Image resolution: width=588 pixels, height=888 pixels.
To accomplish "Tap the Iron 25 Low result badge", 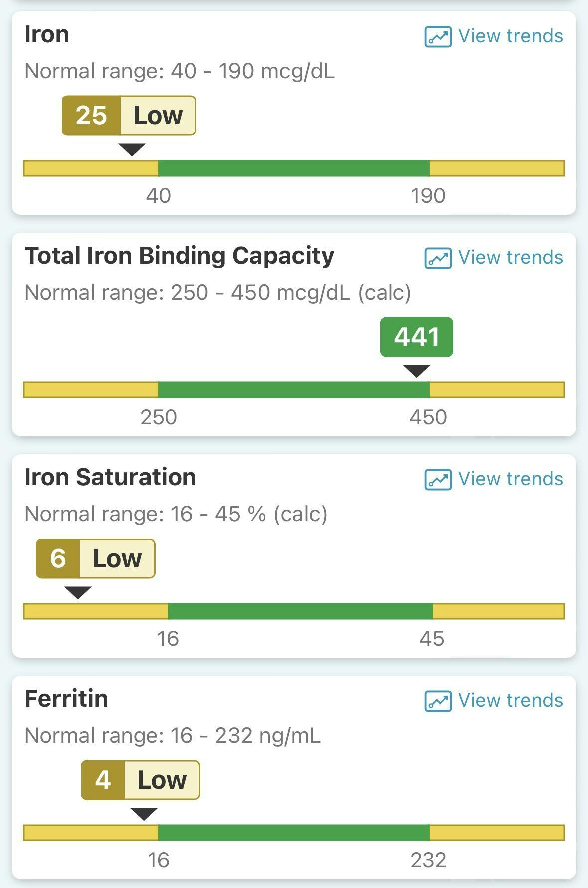I will pyautogui.click(x=129, y=116).
